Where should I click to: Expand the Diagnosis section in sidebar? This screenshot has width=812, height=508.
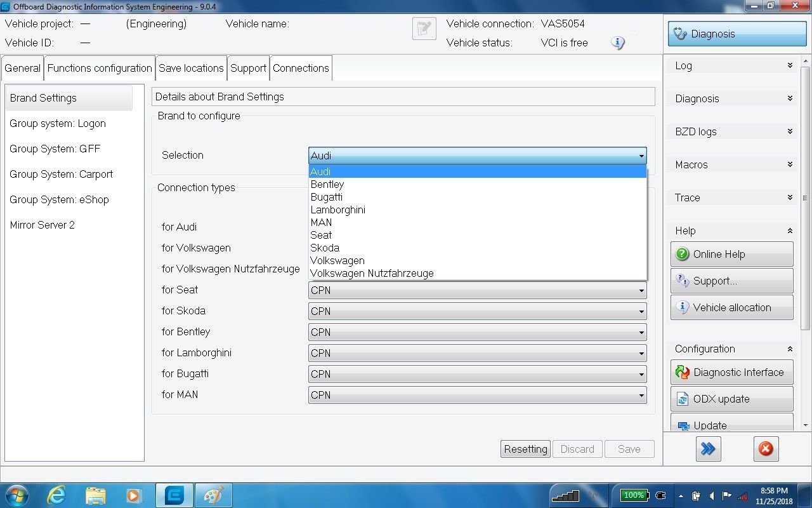(x=790, y=98)
